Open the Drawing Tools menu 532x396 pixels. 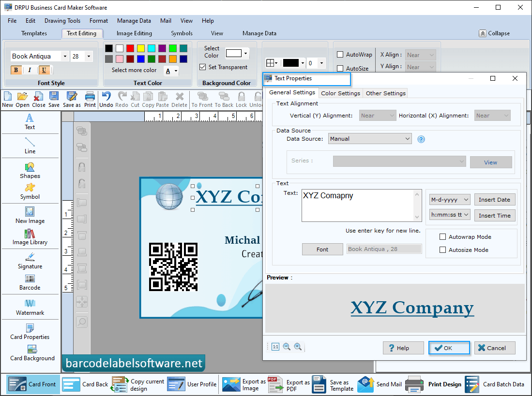[62, 21]
